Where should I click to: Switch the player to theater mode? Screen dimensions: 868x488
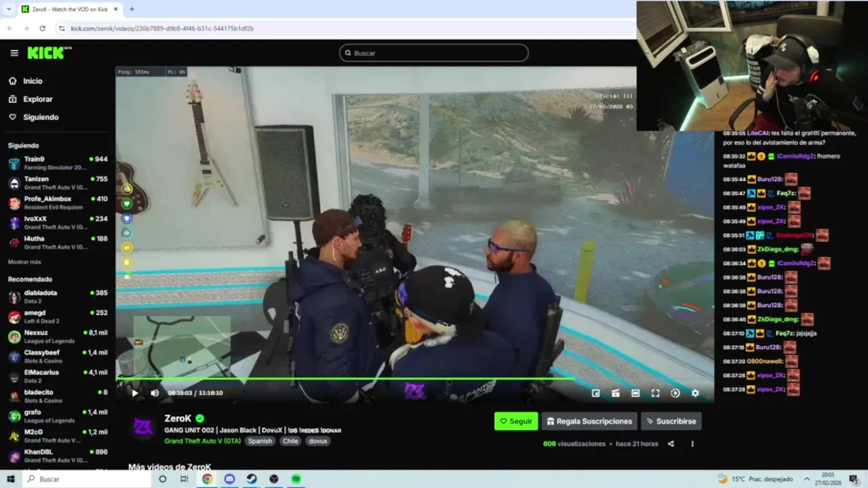[635, 393]
